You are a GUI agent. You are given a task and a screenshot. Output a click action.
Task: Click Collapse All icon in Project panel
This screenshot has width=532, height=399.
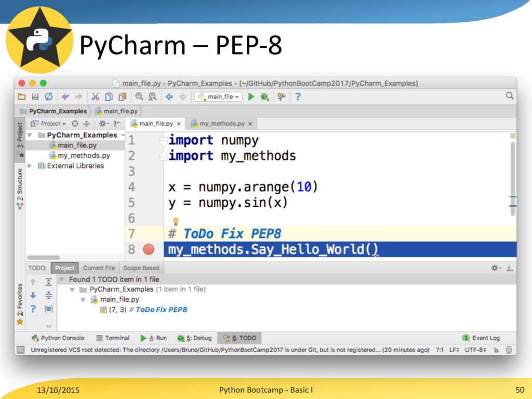tap(87, 124)
